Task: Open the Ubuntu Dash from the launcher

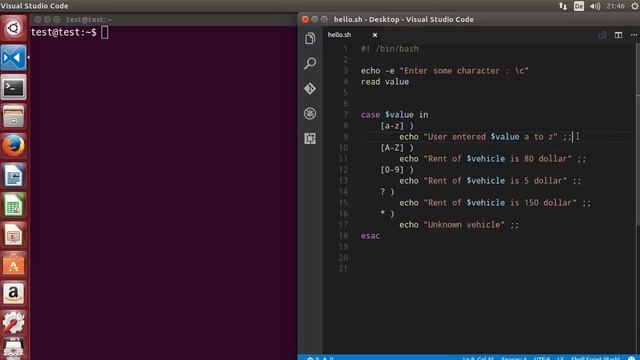Action: click(x=13, y=28)
